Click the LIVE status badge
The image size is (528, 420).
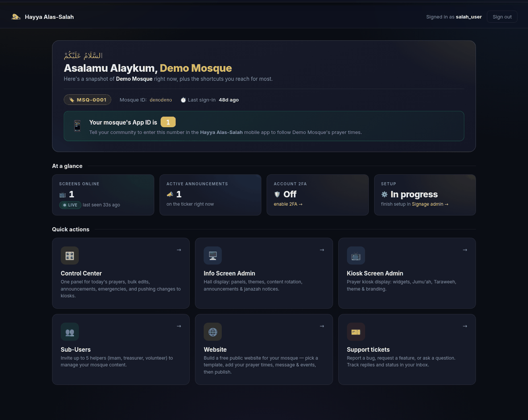(x=70, y=205)
